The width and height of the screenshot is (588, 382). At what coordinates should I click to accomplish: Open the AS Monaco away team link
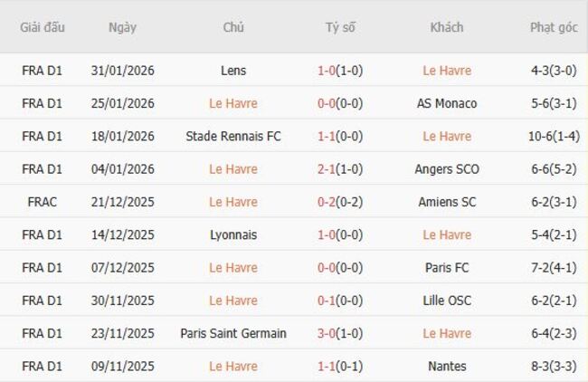(x=447, y=103)
